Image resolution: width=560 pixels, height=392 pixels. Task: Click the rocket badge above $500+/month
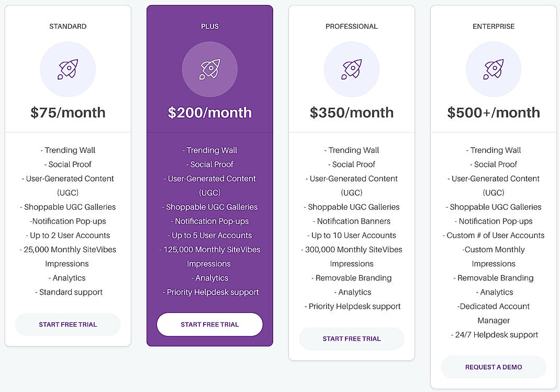point(493,69)
